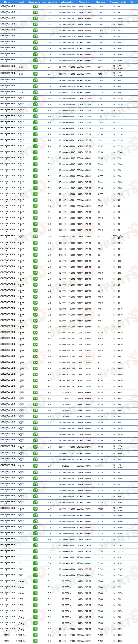Click the Oznaczenie silnika column header

point(118,2)
